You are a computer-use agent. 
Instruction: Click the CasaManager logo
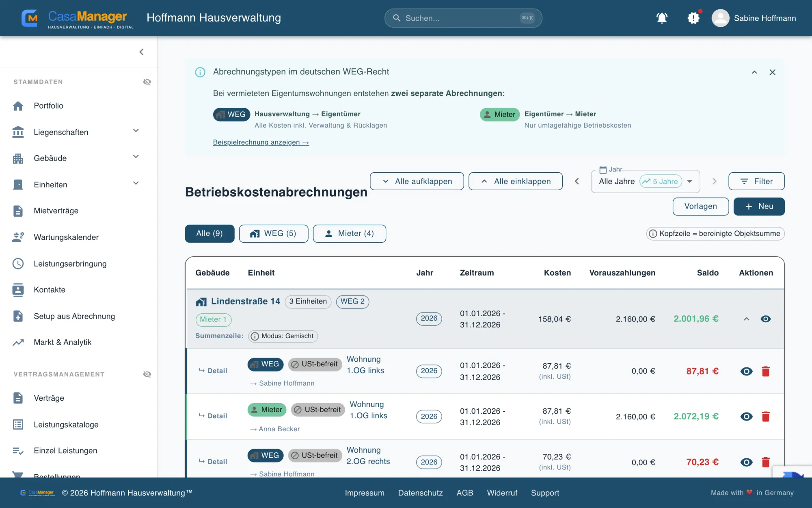click(x=77, y=18)
